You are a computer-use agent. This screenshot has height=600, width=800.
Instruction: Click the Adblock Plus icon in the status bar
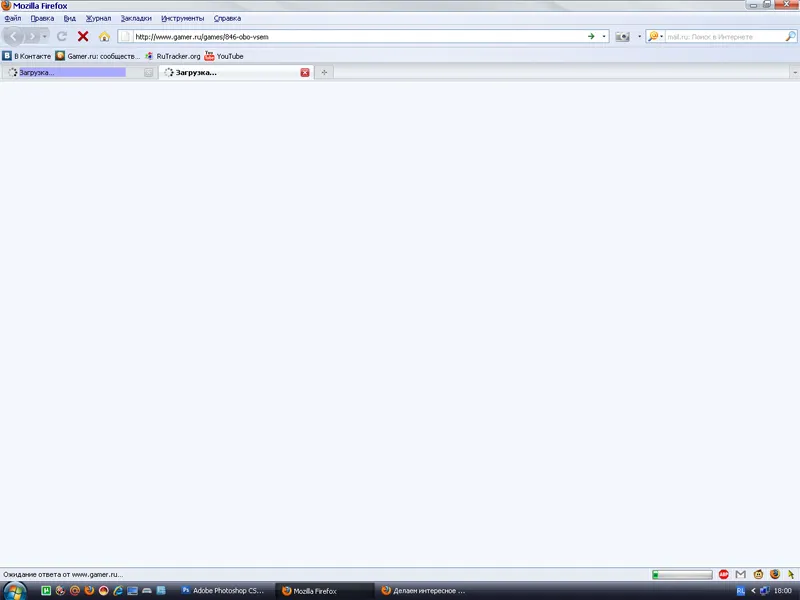(723, 575)
